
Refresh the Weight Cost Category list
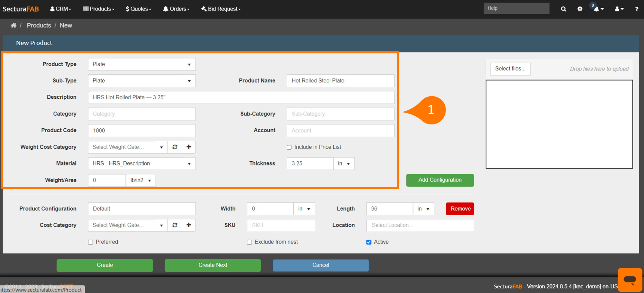[175, 147]
